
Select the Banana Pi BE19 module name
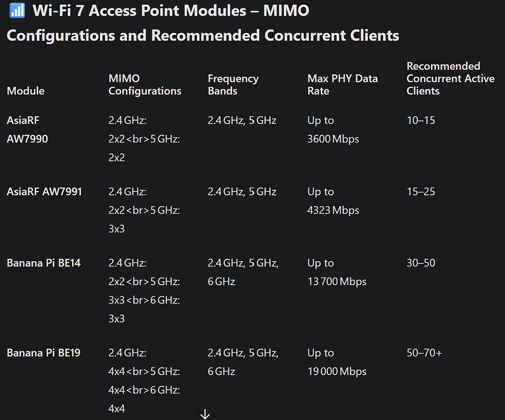(x=44, y=353)
